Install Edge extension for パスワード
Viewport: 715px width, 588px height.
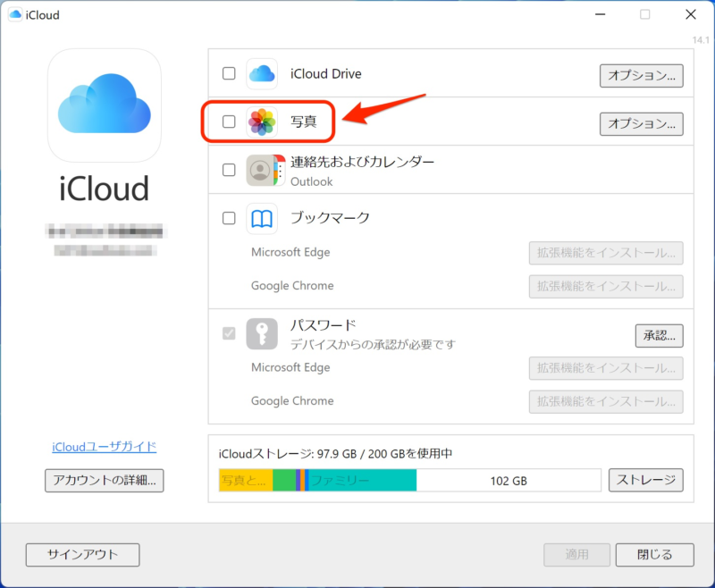tap(606, 368)
